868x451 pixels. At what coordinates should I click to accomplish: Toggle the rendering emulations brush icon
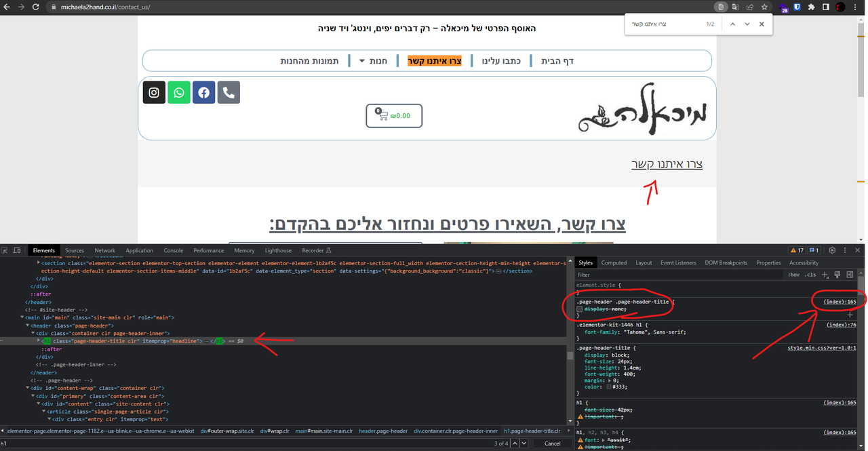click(837, 275)
